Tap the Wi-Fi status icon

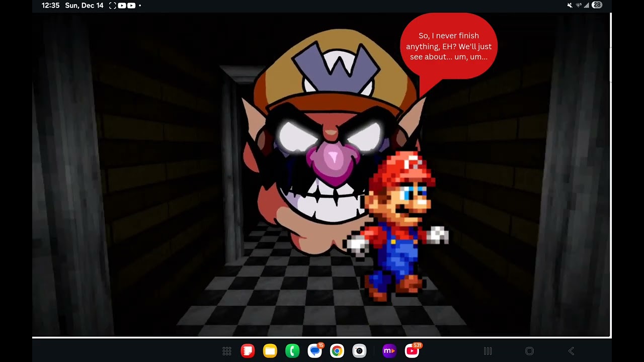pos(579,6)
